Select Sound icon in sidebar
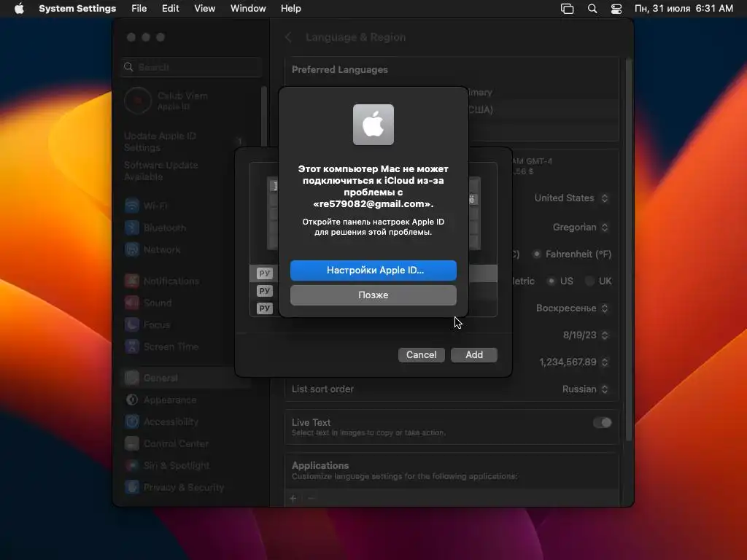 (x=132, y=303)
